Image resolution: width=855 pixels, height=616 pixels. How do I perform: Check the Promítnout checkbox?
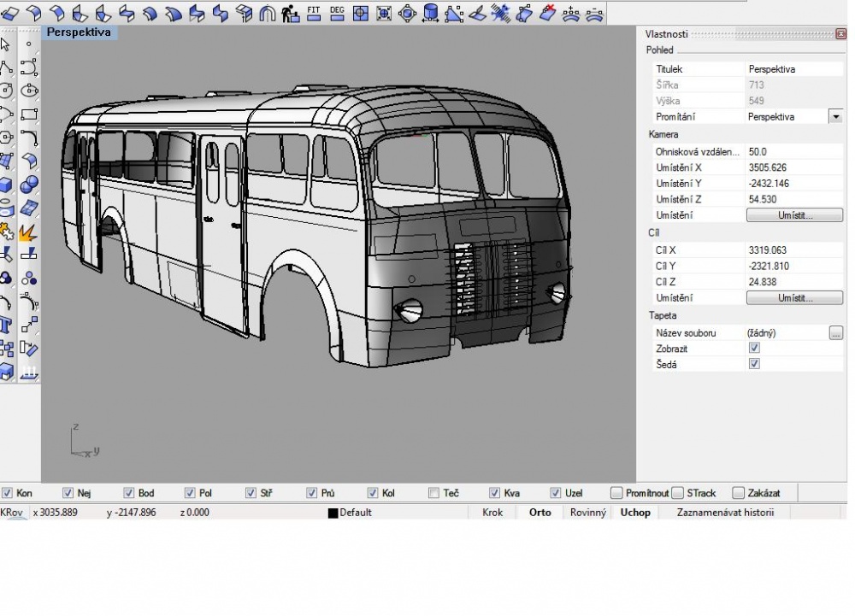(x=616, y=493)
